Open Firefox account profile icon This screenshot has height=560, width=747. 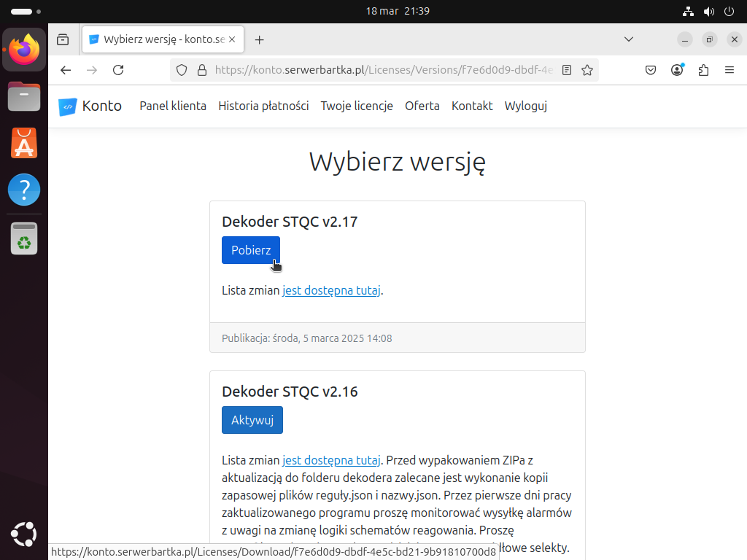pos(677,70)
